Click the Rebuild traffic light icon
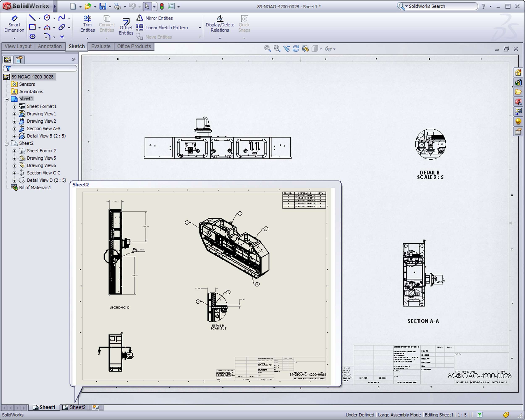The image size is (525, 420). pyautogui.click(x=162, y=6)
